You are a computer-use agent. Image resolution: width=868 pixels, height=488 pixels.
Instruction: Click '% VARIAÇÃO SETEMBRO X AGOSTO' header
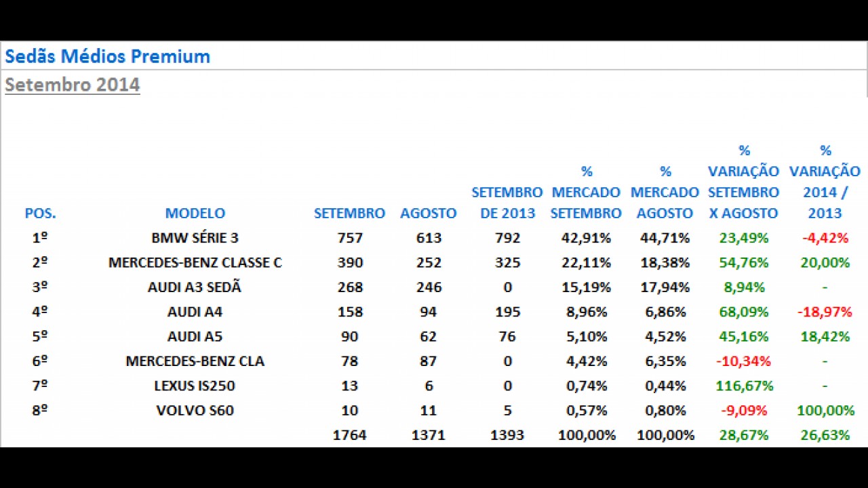point(743,182)
